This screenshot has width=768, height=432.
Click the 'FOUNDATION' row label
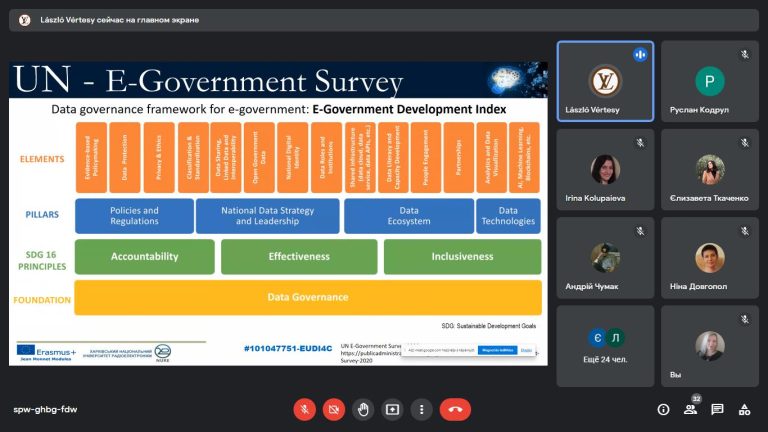(x=42, y=300)
